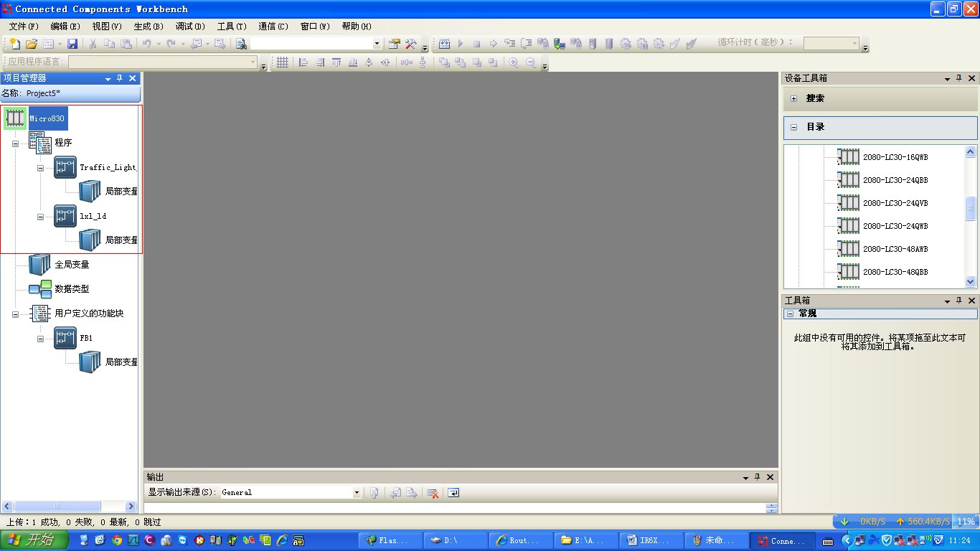
Task: Open the 通信(C) menu
Action: pos(273,27)
